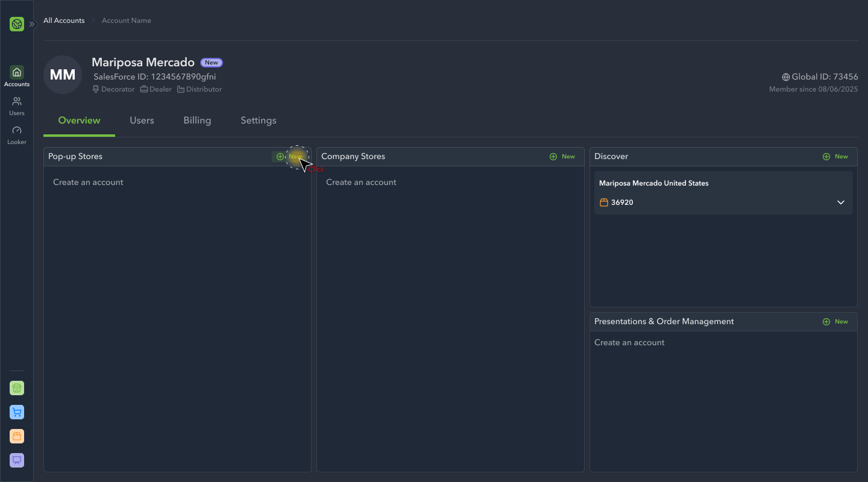Open the Settings tab
The image size is (868, 482).
pyautogui.click(x=259, y=120)
